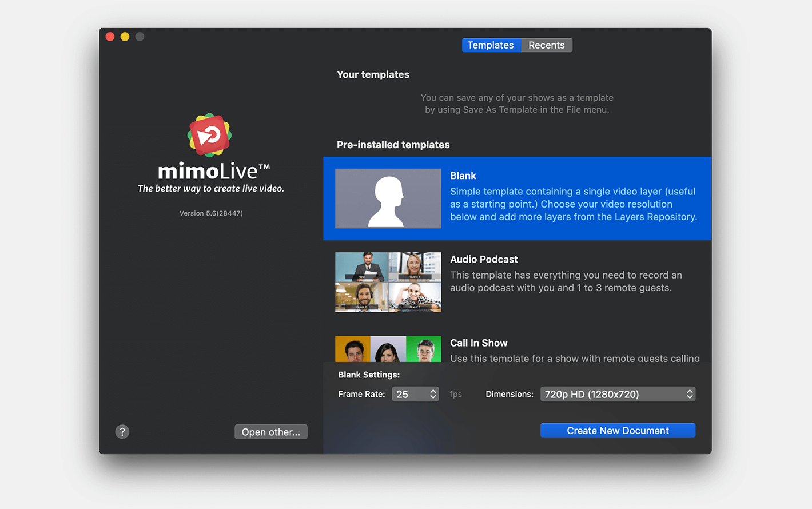Switch to the Recents tab
The height and width of the screenshot is (509, 812).
546,45
